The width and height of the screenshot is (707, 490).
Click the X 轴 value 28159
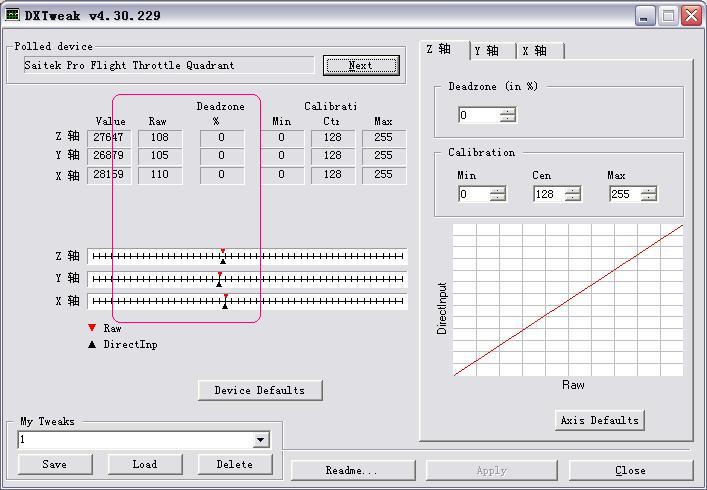click(x=109, y=175)
